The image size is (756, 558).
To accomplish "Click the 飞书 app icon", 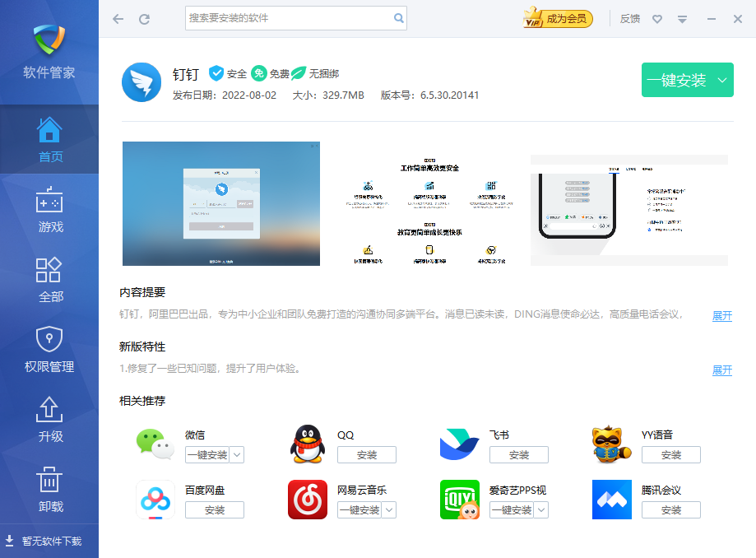I will [x=460, y=444].
